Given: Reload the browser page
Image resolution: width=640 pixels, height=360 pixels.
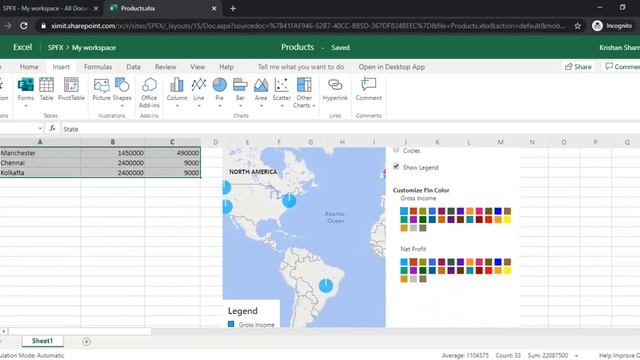Looking at the screenshot, I should [x=24, y=26].
